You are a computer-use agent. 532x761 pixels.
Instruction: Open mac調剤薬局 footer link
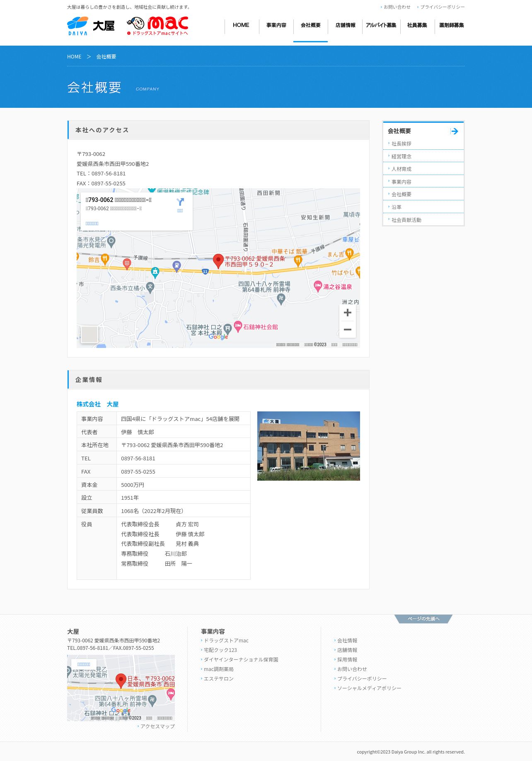click(x=218, y=669)
